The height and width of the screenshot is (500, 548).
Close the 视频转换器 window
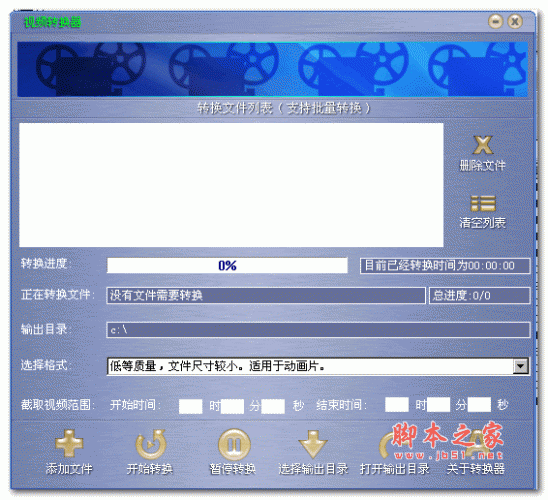click(x=515, y=22)
